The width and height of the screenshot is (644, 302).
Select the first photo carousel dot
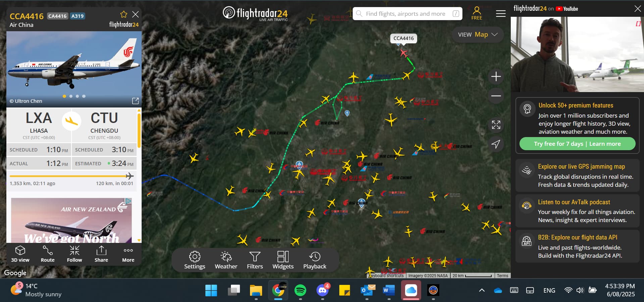pos(64,96)
